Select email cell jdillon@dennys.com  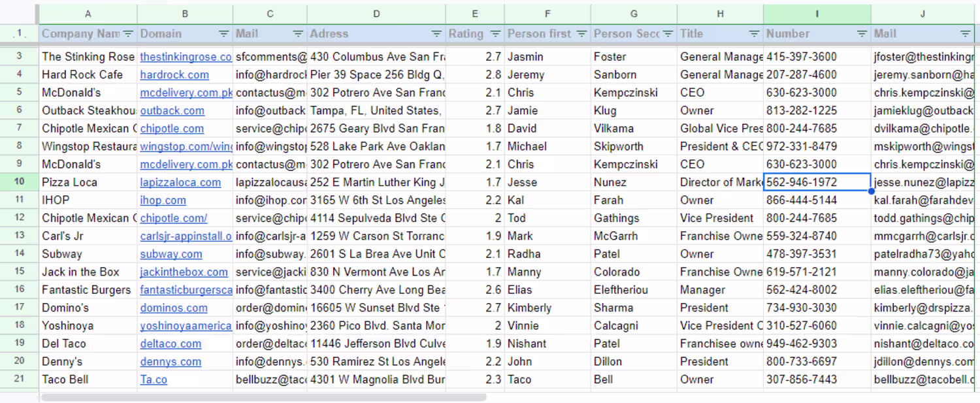click(x=923, y=361)
